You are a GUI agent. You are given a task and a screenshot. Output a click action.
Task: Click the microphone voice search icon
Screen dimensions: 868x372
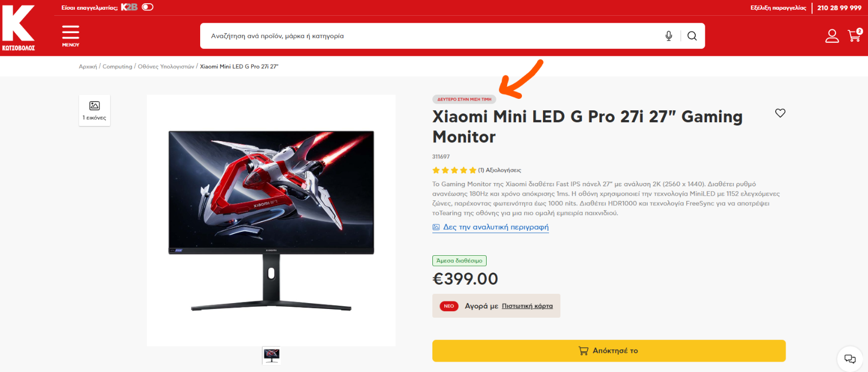click(669, 36)
